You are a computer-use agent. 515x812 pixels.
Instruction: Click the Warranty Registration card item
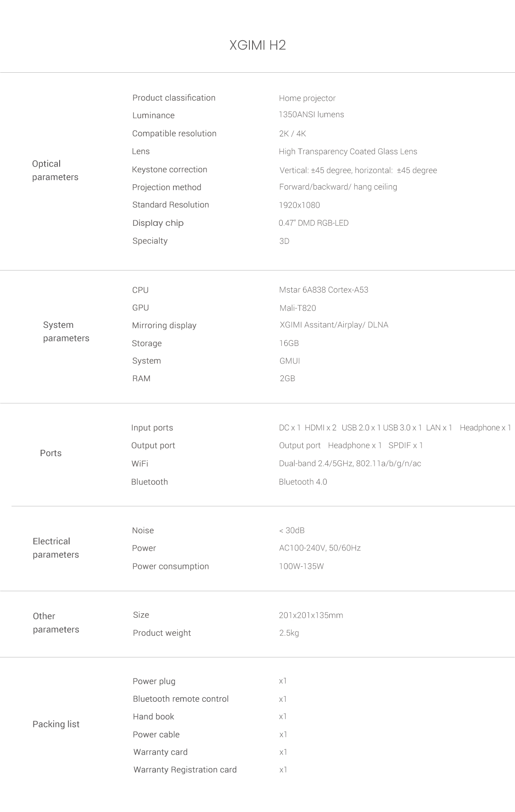tap(185, 770)
